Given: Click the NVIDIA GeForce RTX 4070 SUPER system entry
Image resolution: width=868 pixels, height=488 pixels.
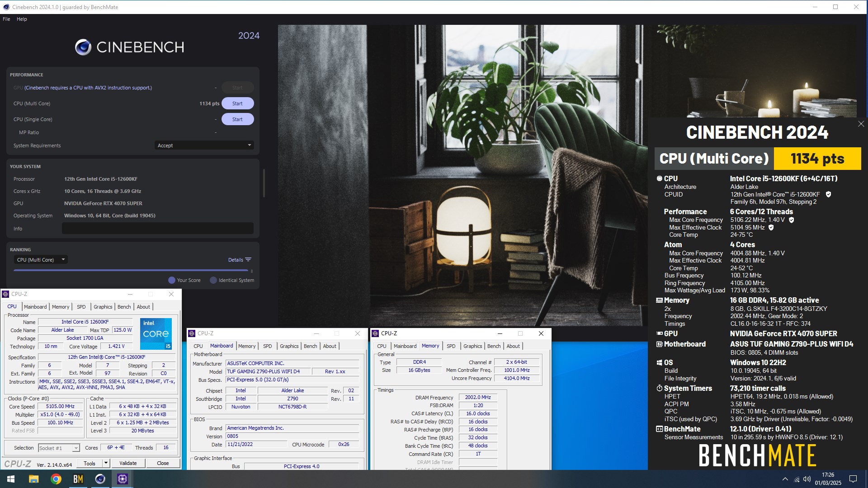Looking at the screenshot, I should (x=103, y=203).
